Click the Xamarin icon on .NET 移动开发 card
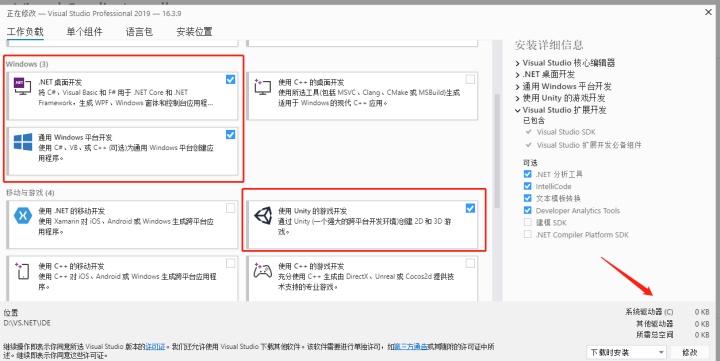Image resolution: width=720 pixels, height=361 pixels. (x=23, y=215)
